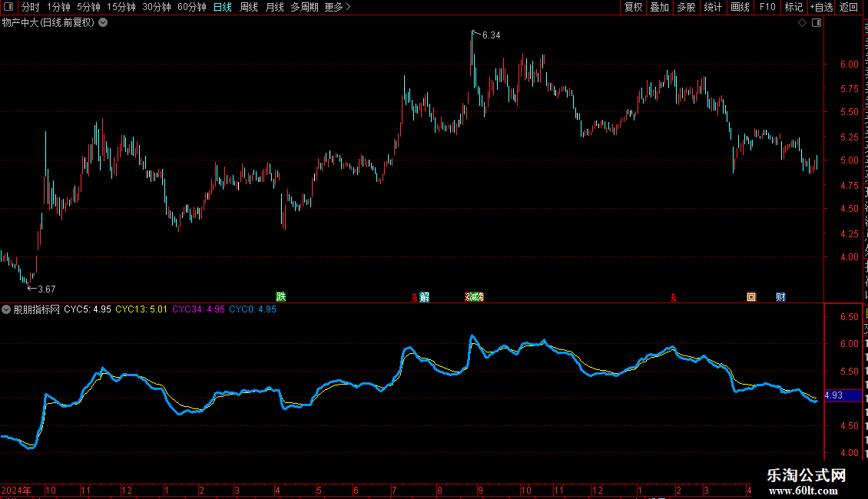
Task: Open 多周期 multi-period view
Action: 304,7
